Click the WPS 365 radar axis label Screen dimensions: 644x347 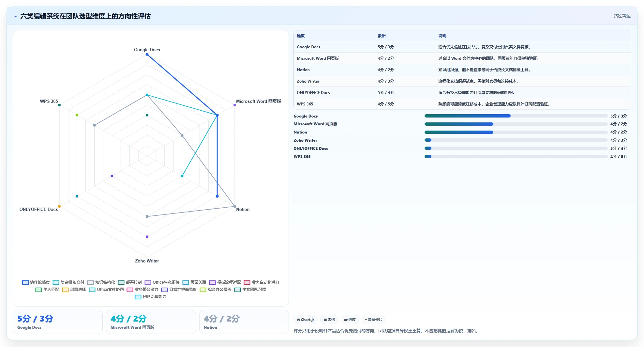pos(49,101)
